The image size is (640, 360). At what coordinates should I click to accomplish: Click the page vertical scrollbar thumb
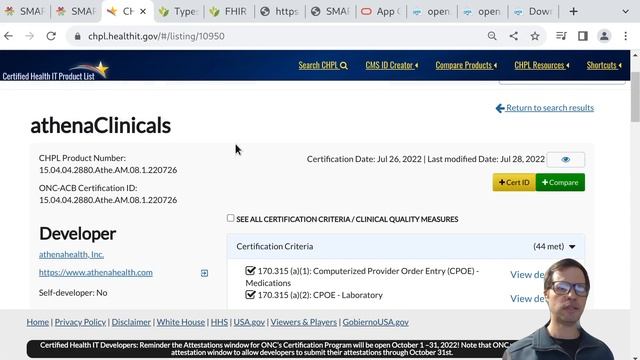pos(635,96)
